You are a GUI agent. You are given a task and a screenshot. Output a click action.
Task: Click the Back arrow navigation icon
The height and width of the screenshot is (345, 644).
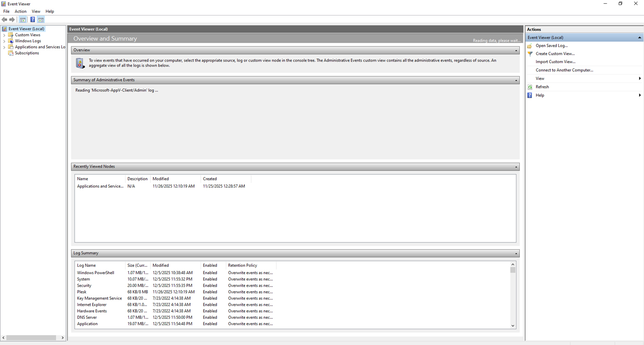pyautogui.click(x=4, y=19)
